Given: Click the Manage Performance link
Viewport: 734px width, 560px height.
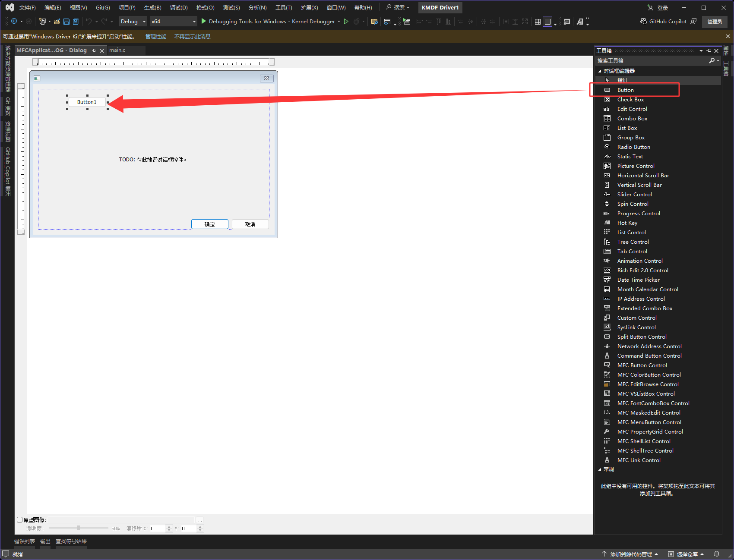Looking at the screenshot, I should 156,37.
